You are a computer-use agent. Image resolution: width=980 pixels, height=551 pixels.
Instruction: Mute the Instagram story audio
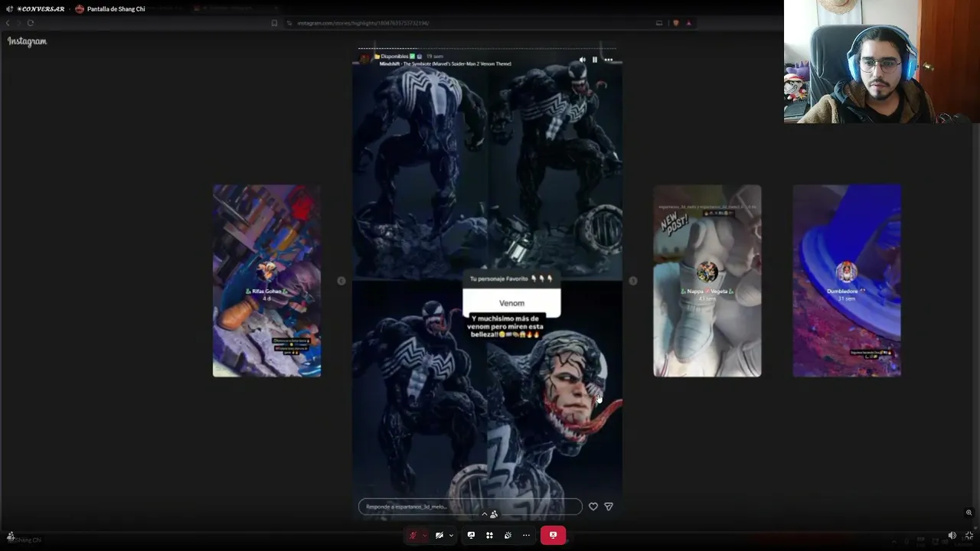click(582, 60)
